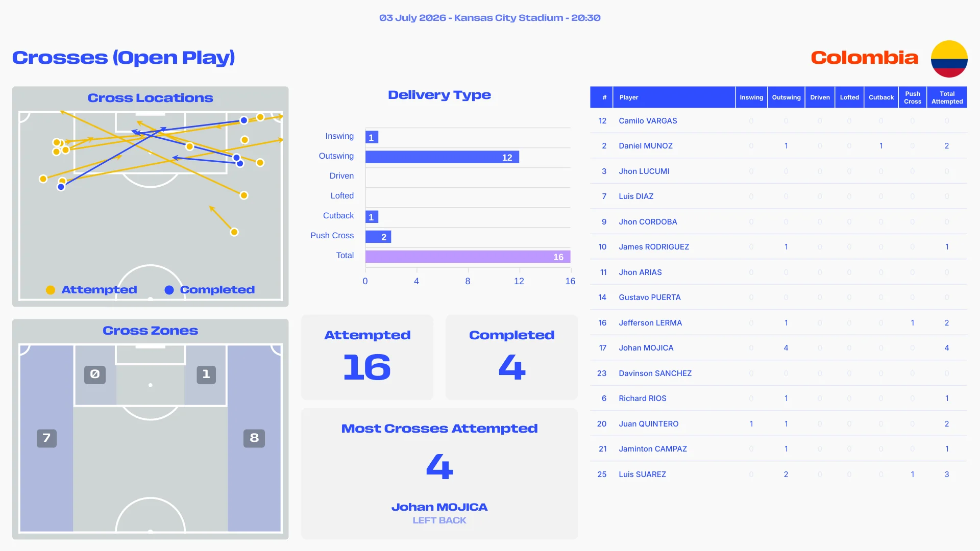Open James RODRIGUEZ player entry
This screenshot has height=551, width=980.
654,247
